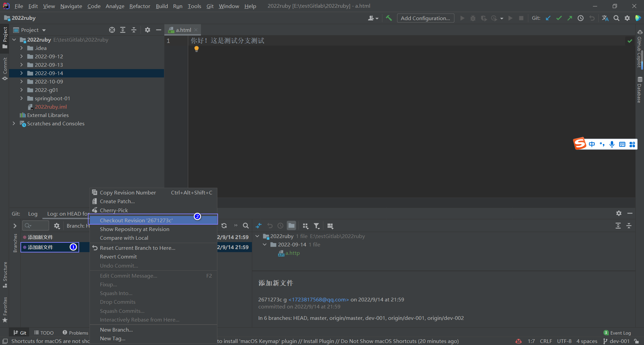Open Git log filter settings gear

tap(57, 226)
